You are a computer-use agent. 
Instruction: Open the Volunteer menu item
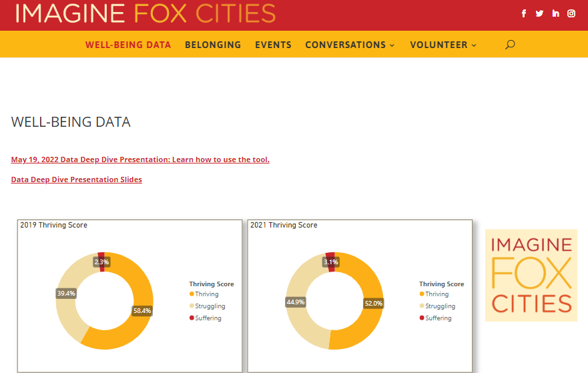[438, 45]
